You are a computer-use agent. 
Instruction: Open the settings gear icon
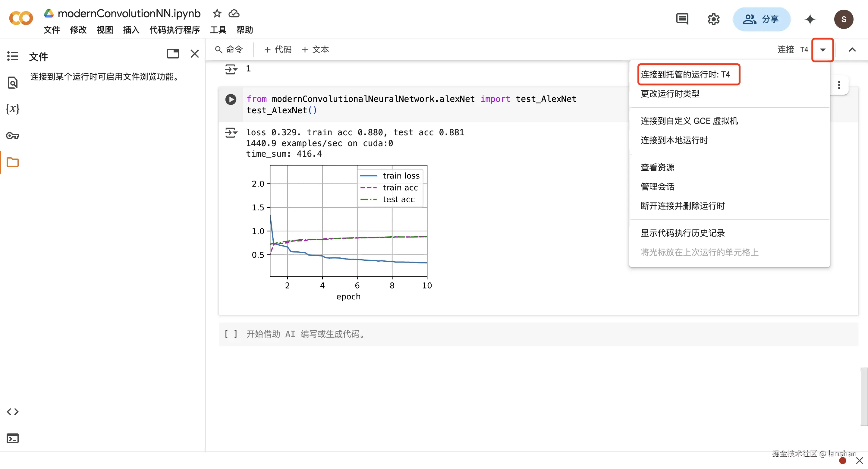pyautogui.click(x=713, y=19)
